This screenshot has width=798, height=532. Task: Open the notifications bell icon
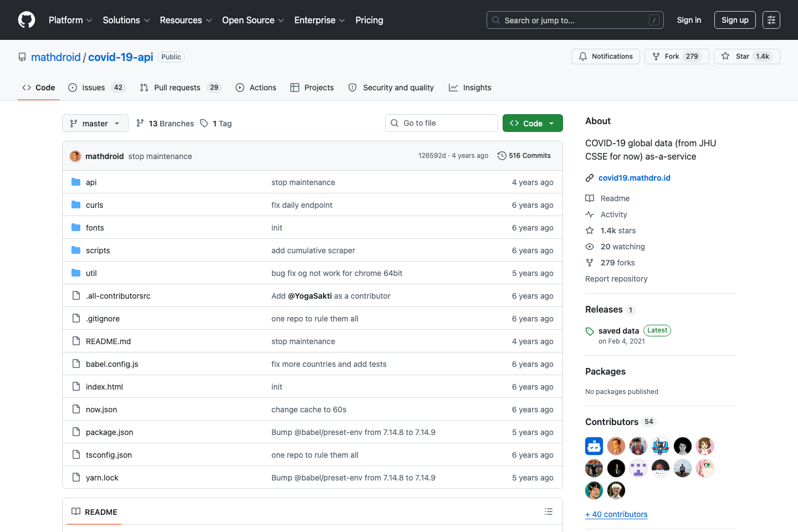click(582, 56)
